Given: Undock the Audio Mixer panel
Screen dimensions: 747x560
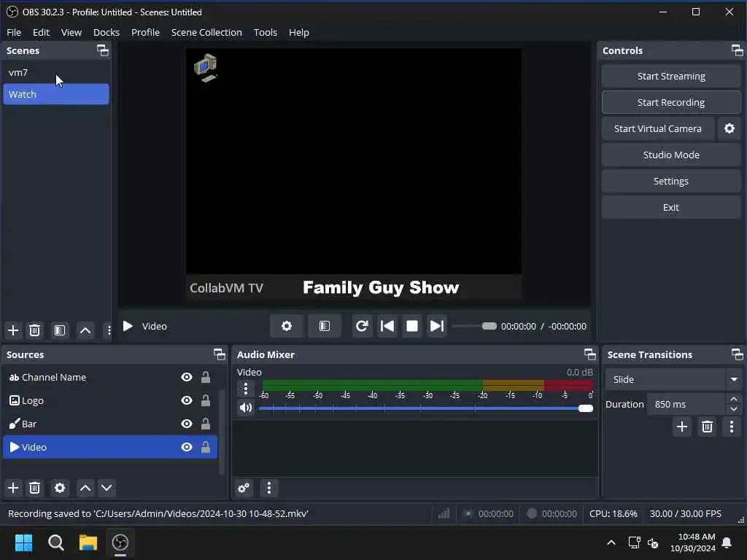Looking at the screenshot, I should tap(589, 354).
